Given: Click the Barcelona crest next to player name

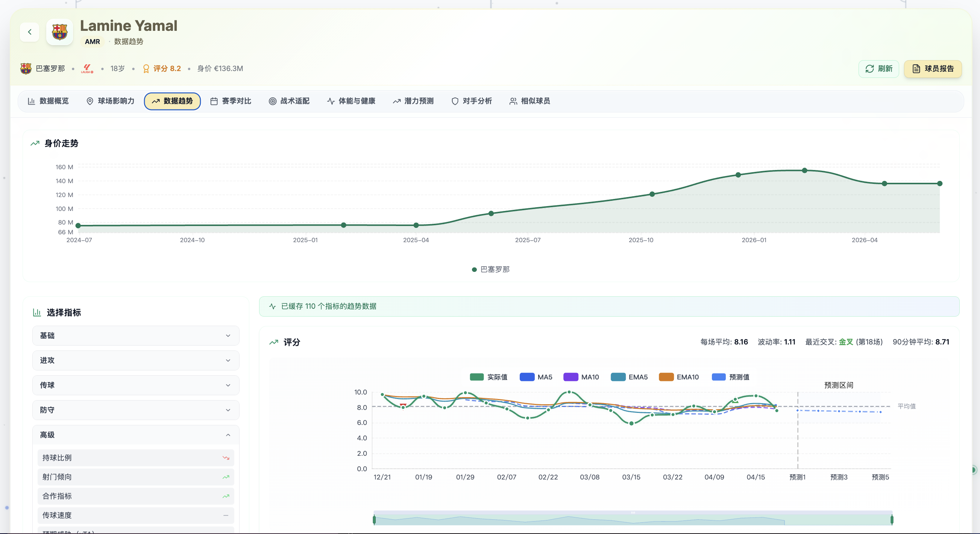Looking at the screenshot, I should [59, 32].
